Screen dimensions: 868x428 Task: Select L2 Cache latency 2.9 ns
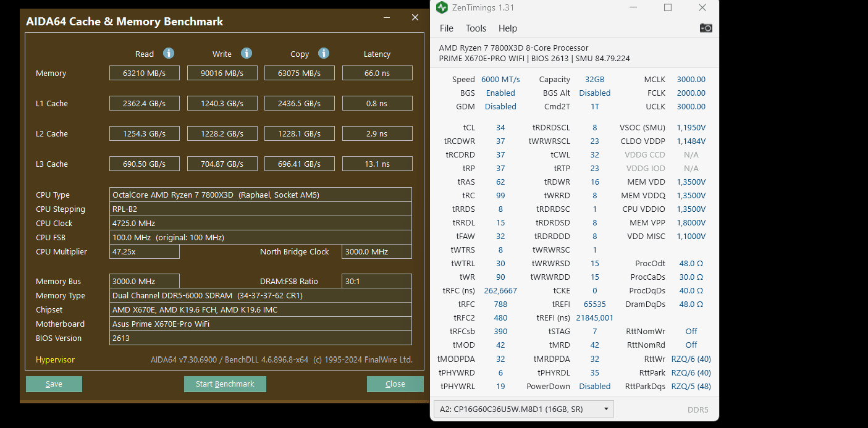point(377,133)
